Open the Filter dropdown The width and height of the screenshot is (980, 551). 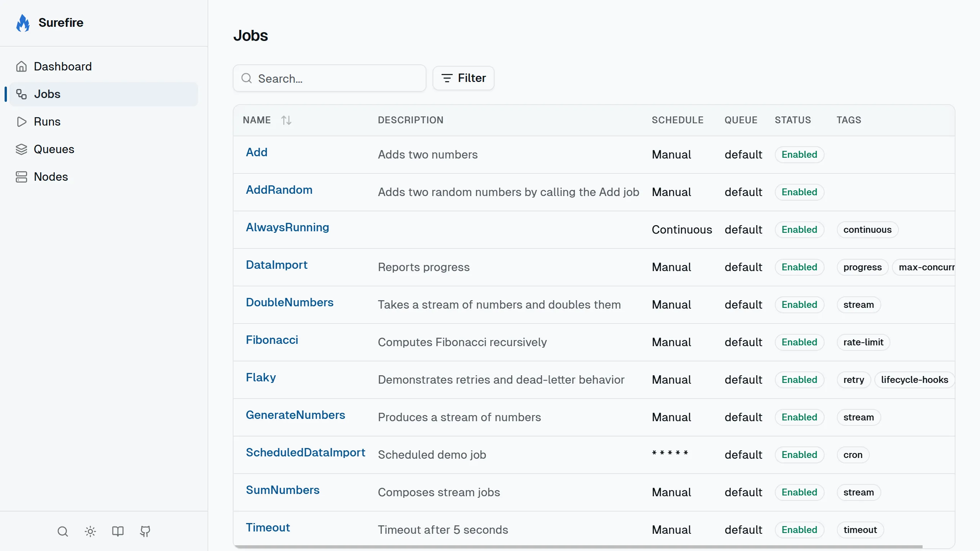[x=464, y=78]
